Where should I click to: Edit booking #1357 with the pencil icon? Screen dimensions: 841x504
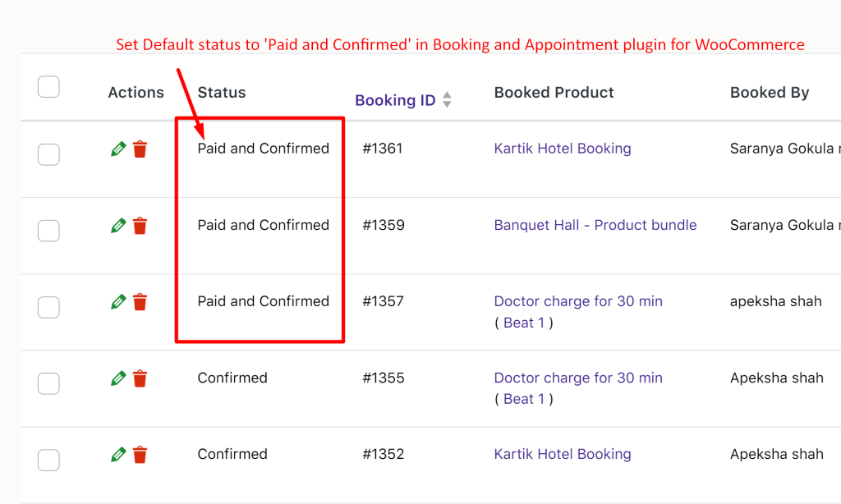118,302
